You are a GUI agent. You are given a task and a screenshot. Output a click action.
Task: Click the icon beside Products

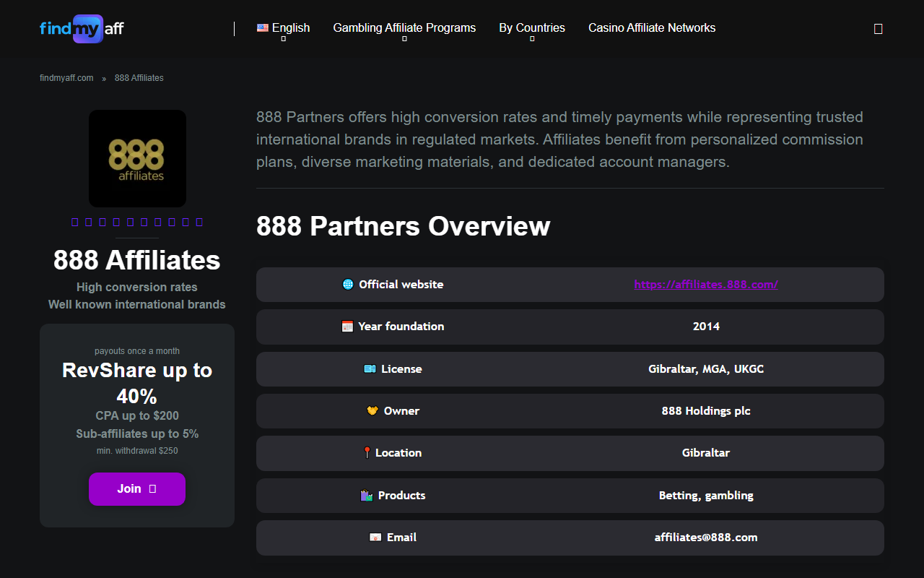366,496
